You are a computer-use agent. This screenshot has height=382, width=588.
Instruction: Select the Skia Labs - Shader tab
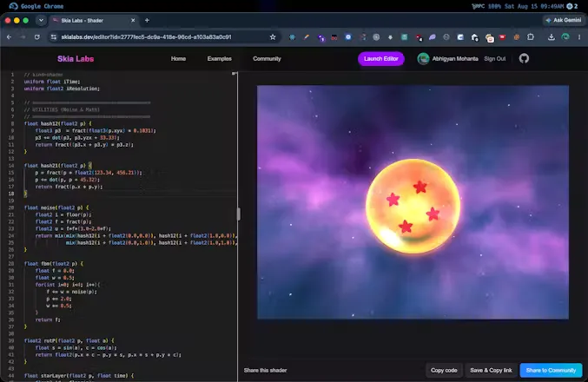(x=92, y=20)
